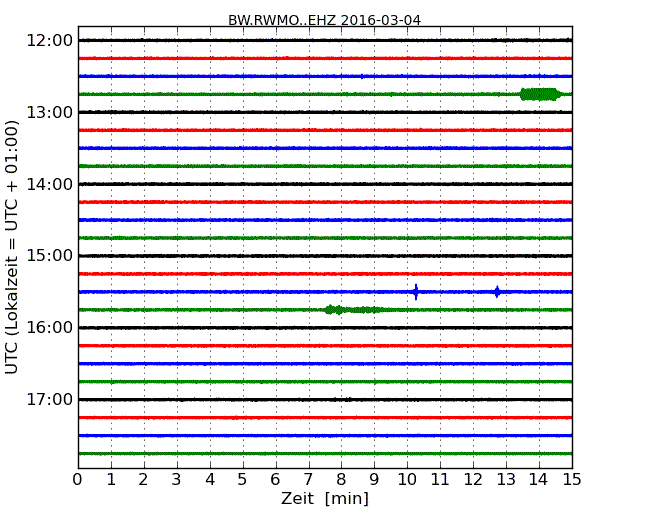The height and width of the screenshot is (520, 650).
Task: Click the 17:00 time label
Action: [49, 399]
